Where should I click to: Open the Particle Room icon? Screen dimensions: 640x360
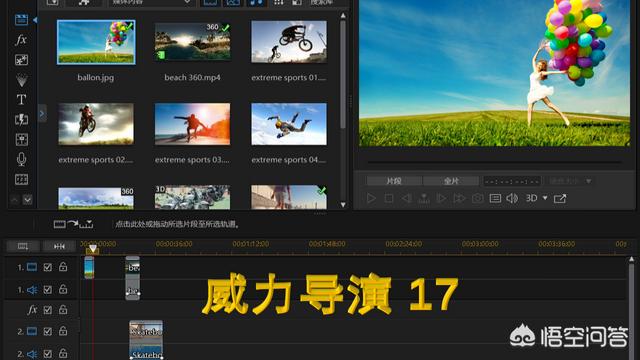tap(21, 80)
